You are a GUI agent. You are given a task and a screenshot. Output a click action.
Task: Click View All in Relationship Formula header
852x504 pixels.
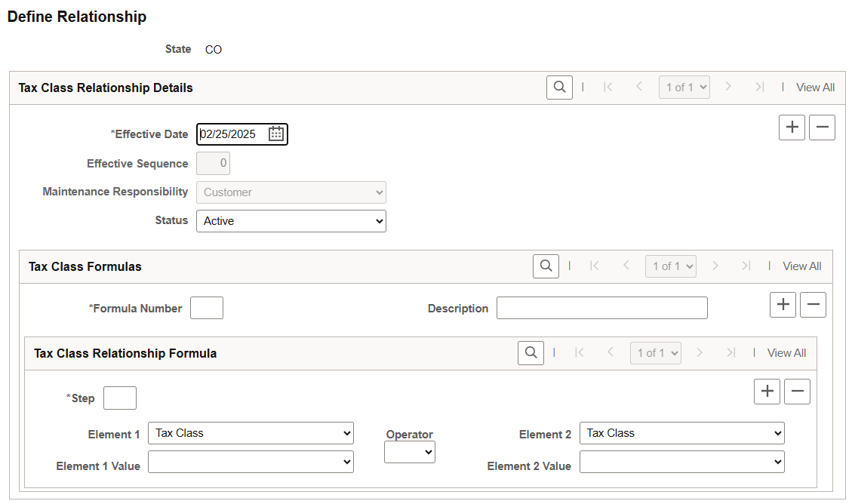tap(787, 353)
